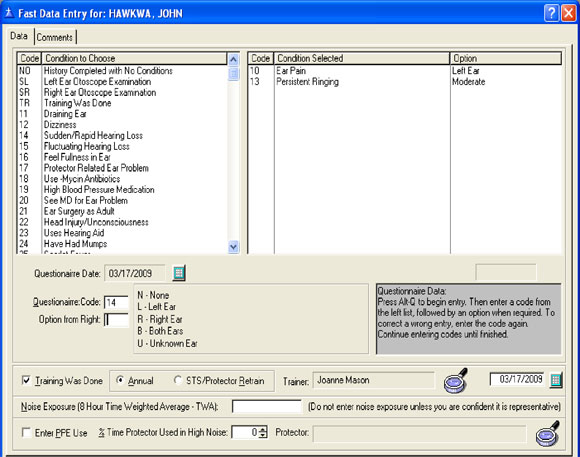Click the Trainer name field

(374, 380)
